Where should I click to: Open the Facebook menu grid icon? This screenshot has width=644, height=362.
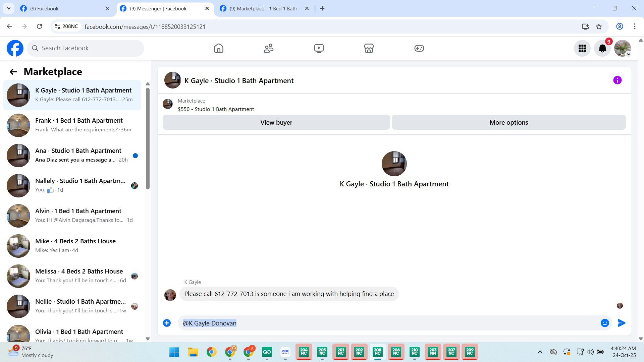tap(582, 49)
